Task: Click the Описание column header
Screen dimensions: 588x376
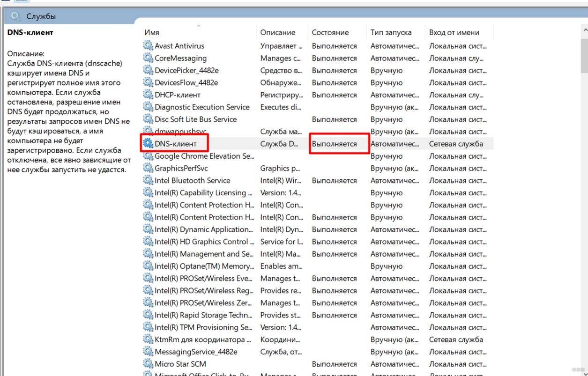Action: (278, 32)
